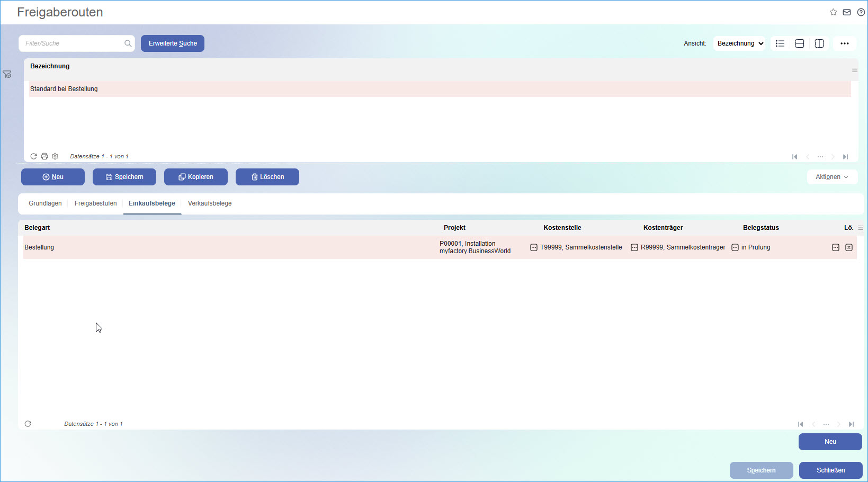Open details icon in Bestellung row
The image size is (868, 482).
click(x=836, y=247)
